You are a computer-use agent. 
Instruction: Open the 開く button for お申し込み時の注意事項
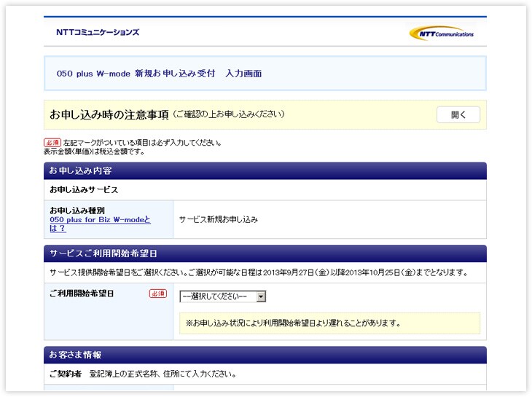[x=458, y=114]
